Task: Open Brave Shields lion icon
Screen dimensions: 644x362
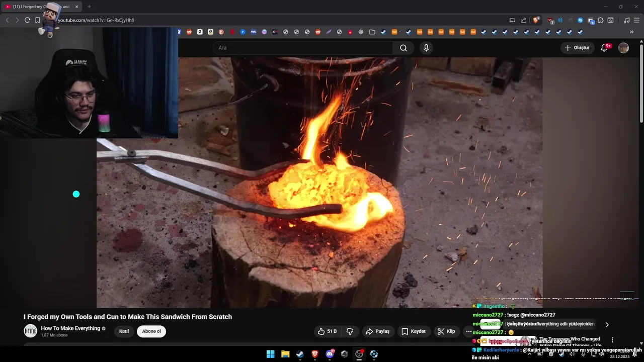Action: [536, 20]
